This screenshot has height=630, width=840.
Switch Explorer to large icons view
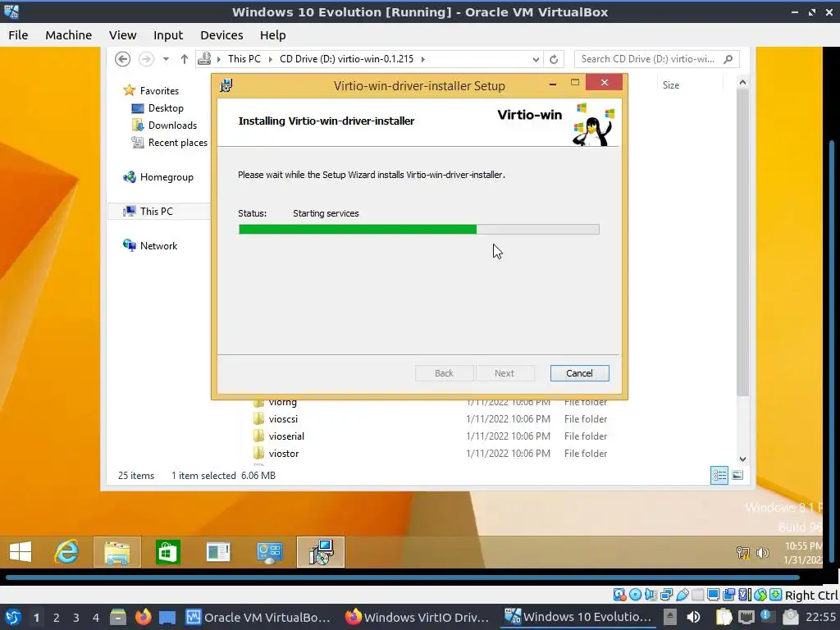(737, 475)
